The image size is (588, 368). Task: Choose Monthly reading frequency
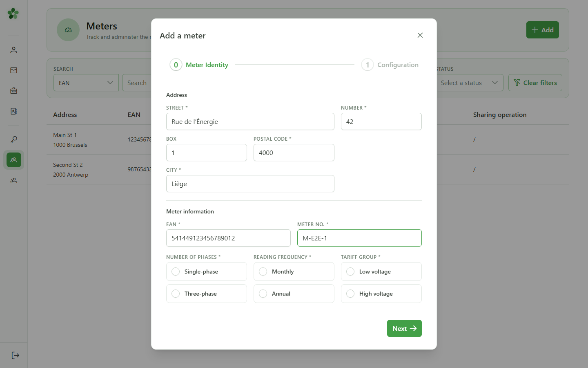pos(294,272)
